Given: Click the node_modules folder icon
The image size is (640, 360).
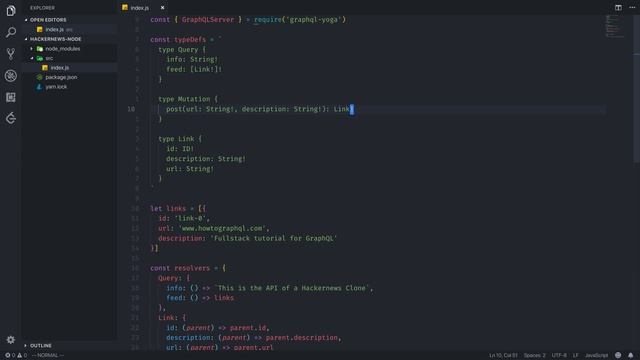Looking at the screenshot, I should click(40, 49).
